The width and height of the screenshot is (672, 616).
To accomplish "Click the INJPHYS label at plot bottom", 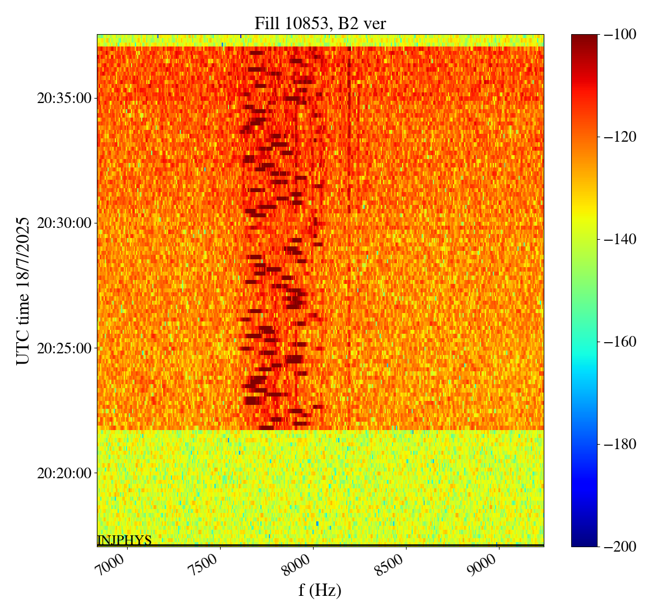I will point(124,540).
